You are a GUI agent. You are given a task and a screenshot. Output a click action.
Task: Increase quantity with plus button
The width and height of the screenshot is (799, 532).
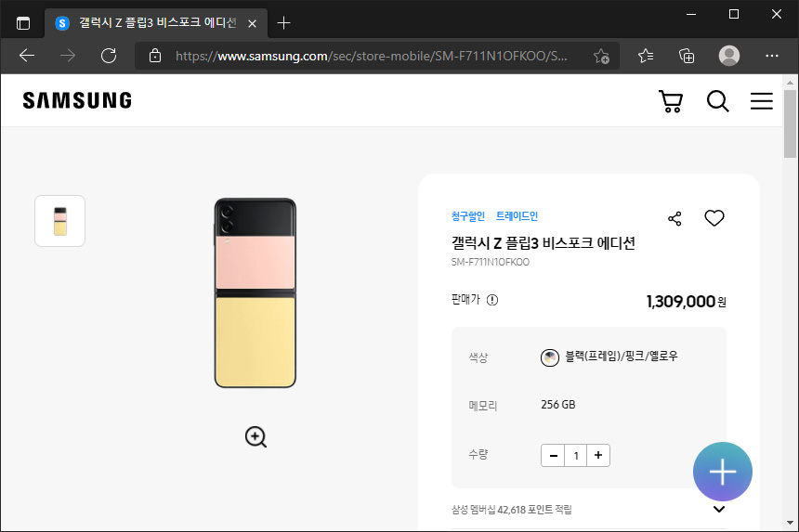coord(598,456)
